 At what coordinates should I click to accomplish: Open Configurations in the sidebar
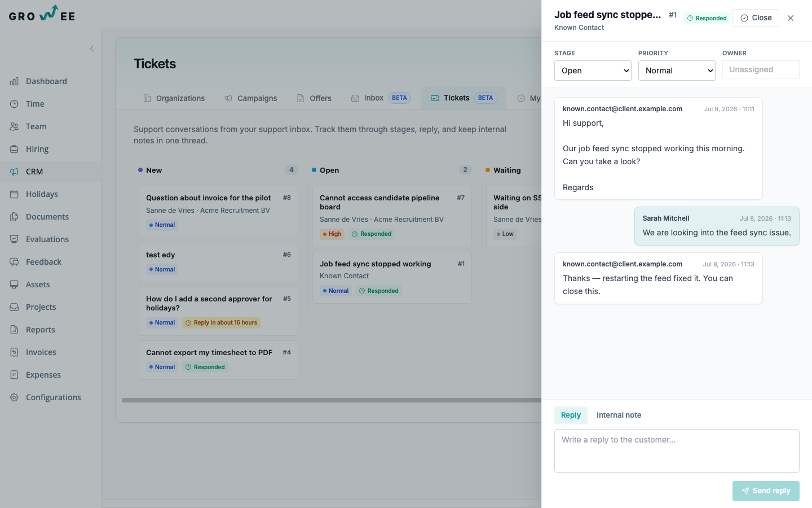[51, 397]
